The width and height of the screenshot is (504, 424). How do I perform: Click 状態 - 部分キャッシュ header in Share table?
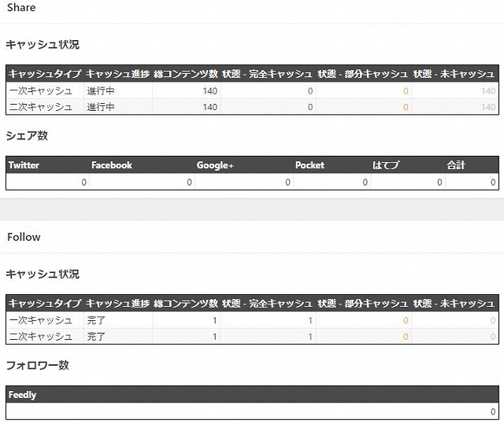click(x=363, y=74)
